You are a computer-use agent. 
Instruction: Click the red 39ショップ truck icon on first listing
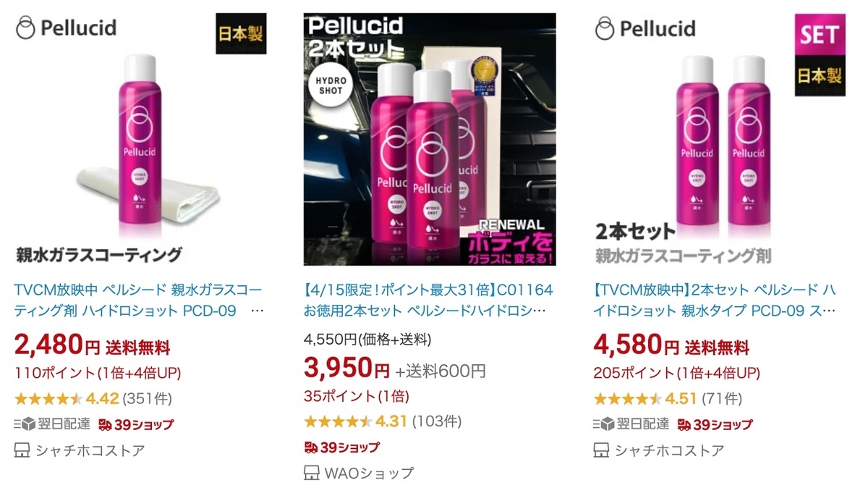(x=105, y=424)
